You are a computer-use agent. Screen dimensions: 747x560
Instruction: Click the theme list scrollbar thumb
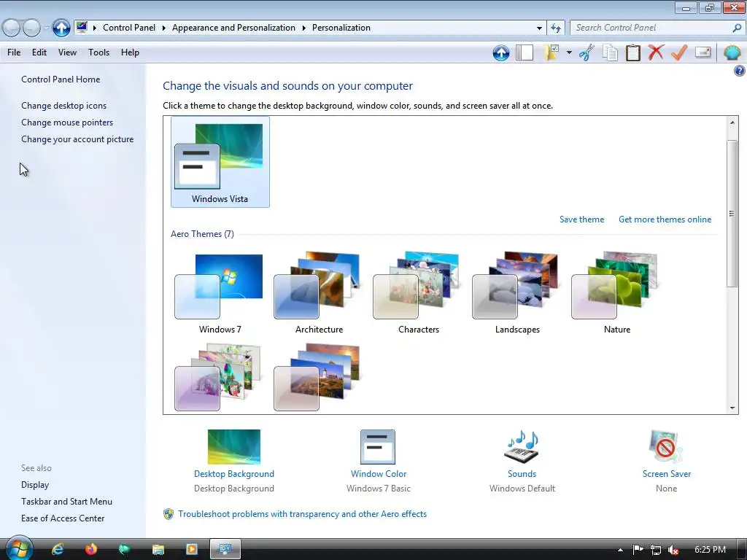pyautogui.click(x=732, y=214)
